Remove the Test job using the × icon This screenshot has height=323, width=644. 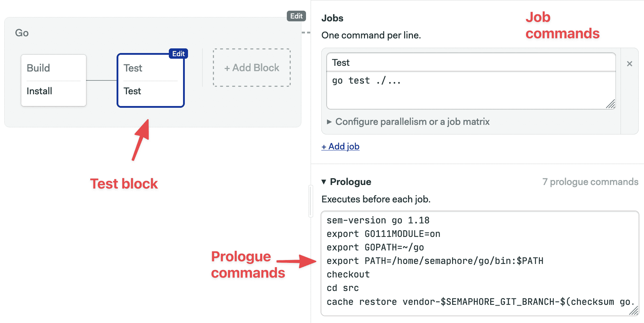630,63
